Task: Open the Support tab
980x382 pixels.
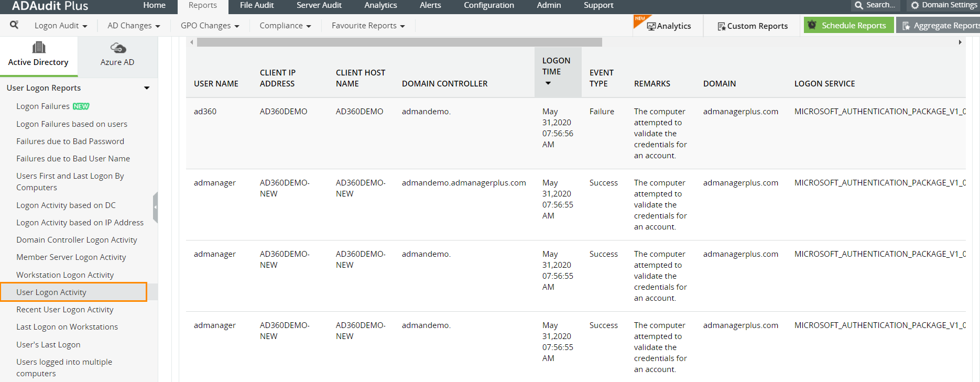Action: click(x=598, y=5)
